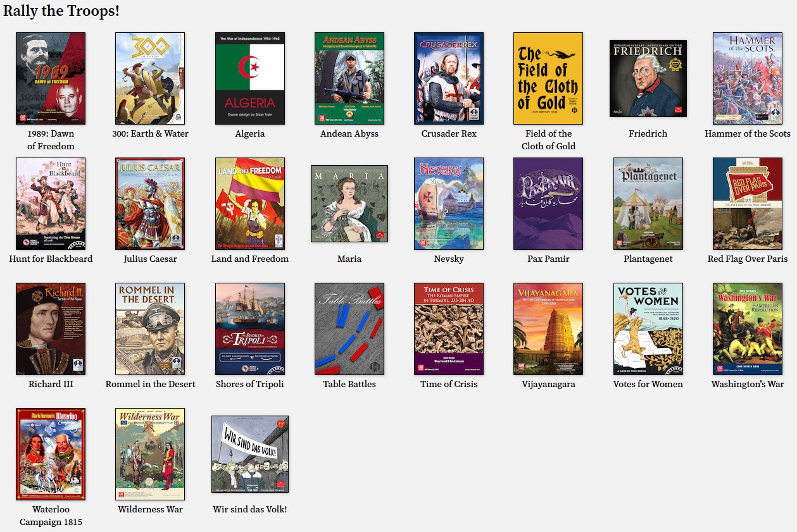Screen dimensions: 797x532
Task: Open the Land and Freedom cover
Action: [250, 204]
